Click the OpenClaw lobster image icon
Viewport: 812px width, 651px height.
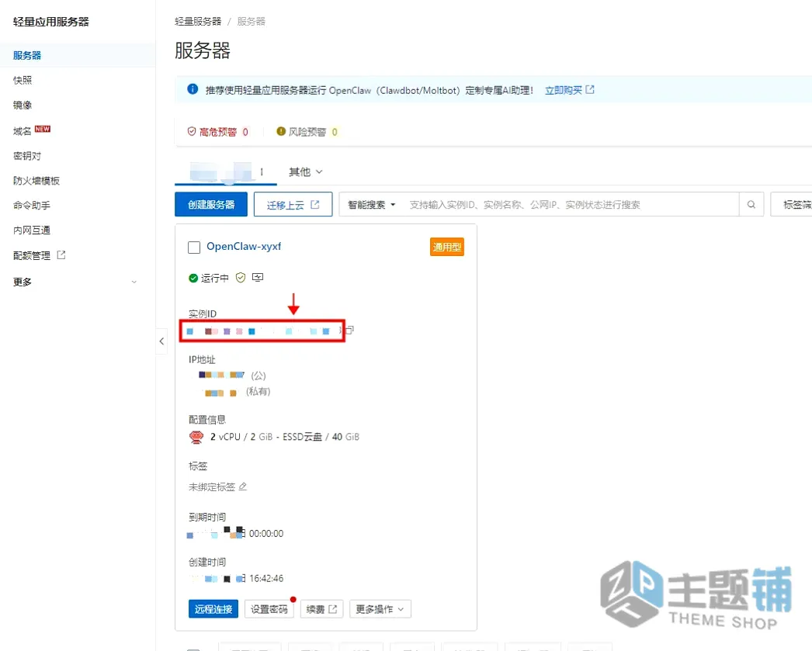coord(196,438)
